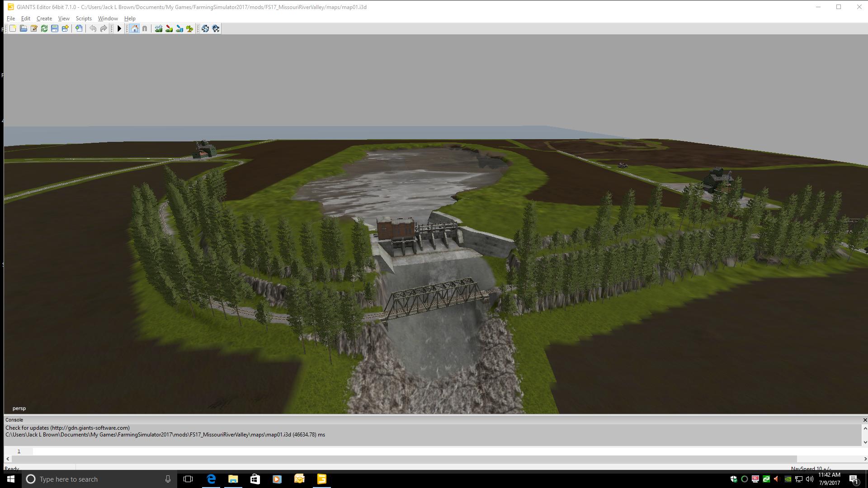Select the Terrain Sculpt mode icon

[x=159, y=28]
